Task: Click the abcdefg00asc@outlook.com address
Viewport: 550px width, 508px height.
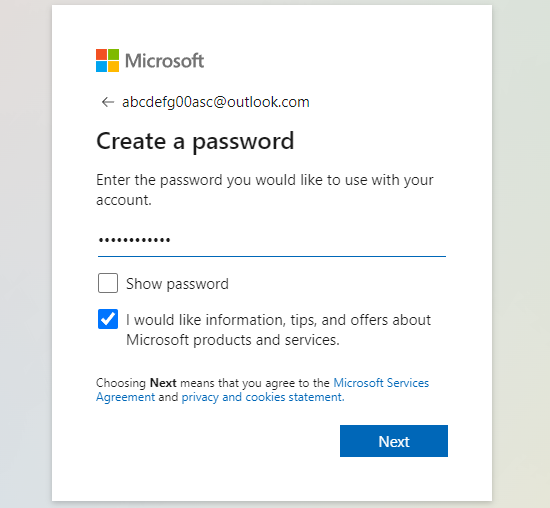Action: tap(216, 102)
